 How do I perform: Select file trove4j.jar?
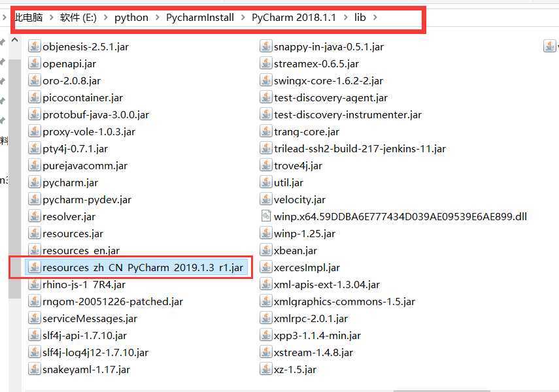291,165
